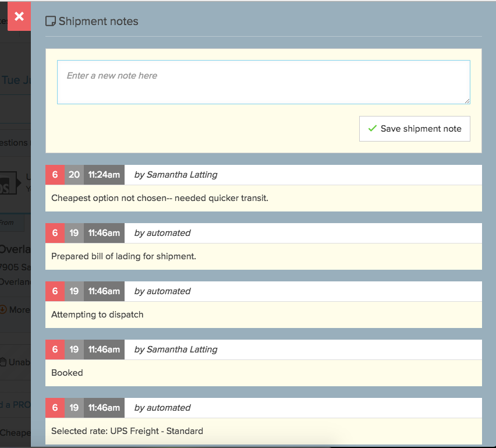496x448 pixels.
Task: Click the 'Selected rate: UPS Freight - Standard' note
Action: tap(127, 431)
